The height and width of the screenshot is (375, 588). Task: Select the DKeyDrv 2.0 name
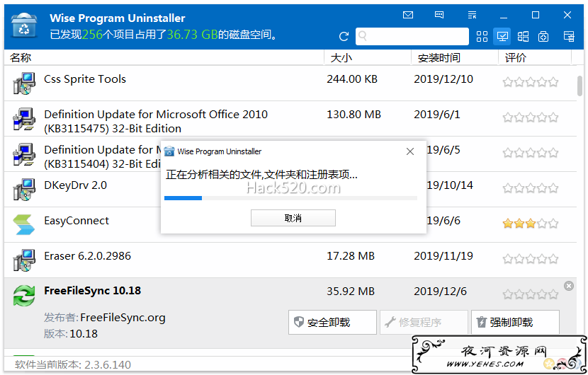pyautogui.click(x=75, y=185)
